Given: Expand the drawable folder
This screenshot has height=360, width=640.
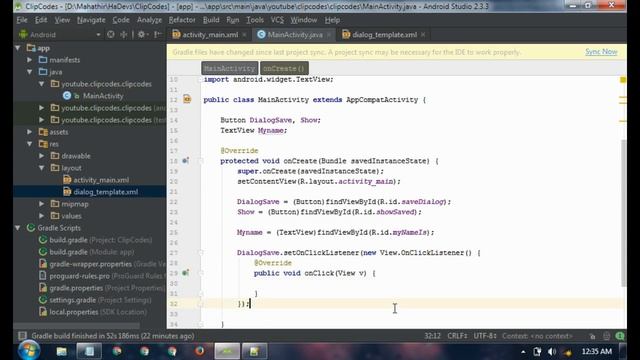Looking at the screenshot, I should [x=42, y=156].
